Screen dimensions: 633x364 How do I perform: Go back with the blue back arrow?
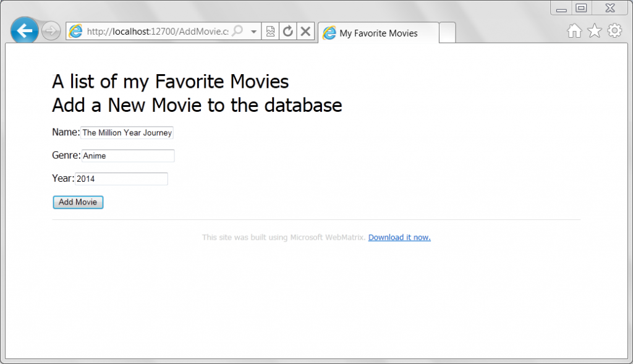tap(24, 31)
